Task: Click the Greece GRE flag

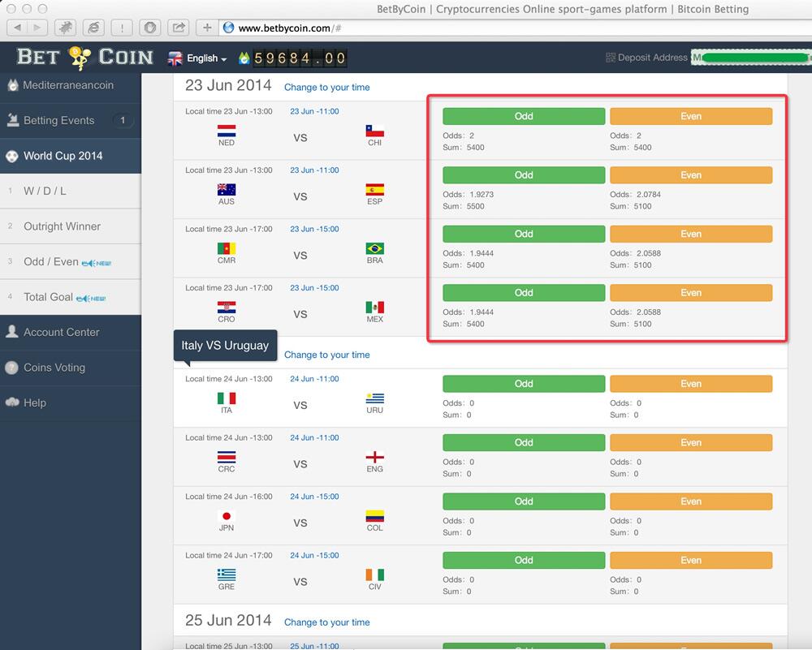Action: (227, 575)
